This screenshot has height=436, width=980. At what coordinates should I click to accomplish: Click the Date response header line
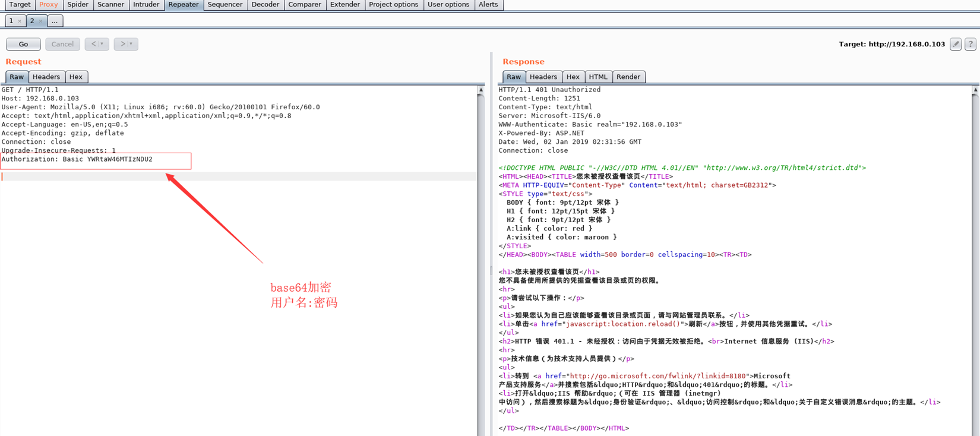coord(570,142)
